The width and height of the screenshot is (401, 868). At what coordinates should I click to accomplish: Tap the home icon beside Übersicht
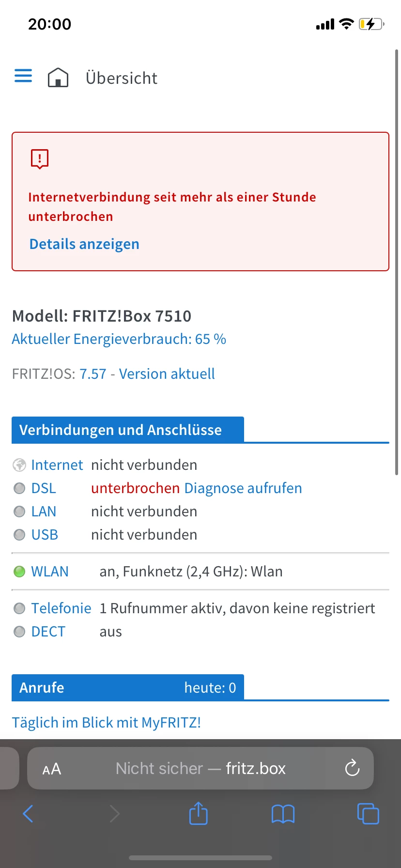[x=58, y=77]
